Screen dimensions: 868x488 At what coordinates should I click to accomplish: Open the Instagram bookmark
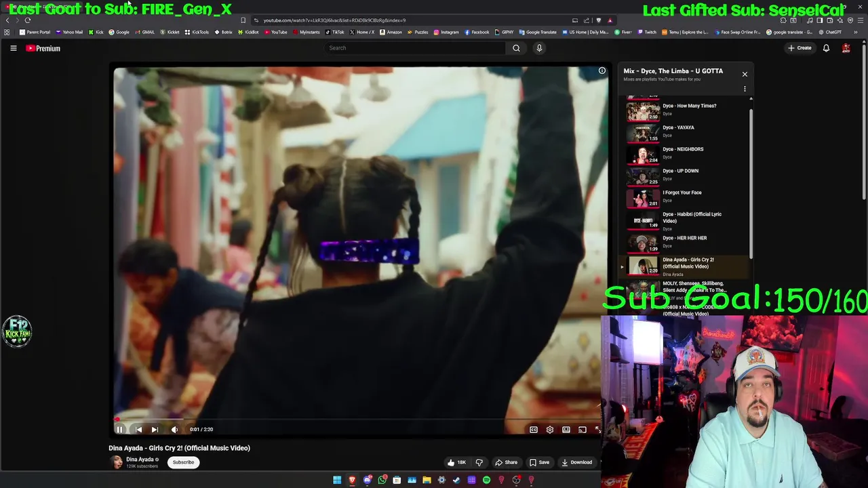pos(446,32)
